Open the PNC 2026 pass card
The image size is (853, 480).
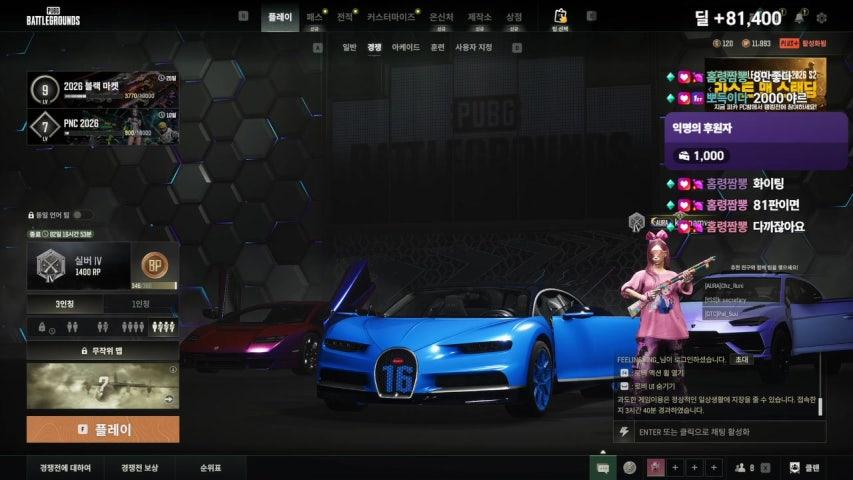tap(103, 127)
